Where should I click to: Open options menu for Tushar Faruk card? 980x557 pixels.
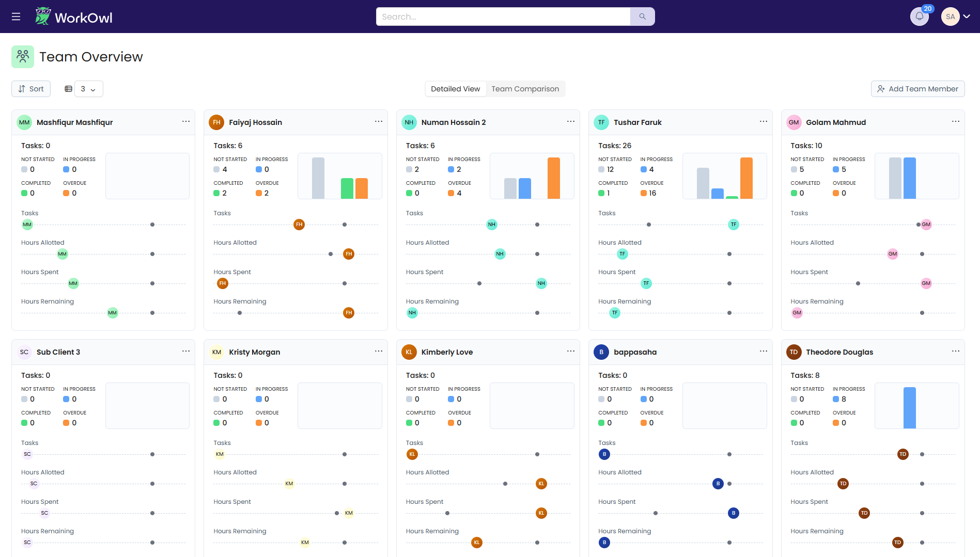tap(763, 122)
